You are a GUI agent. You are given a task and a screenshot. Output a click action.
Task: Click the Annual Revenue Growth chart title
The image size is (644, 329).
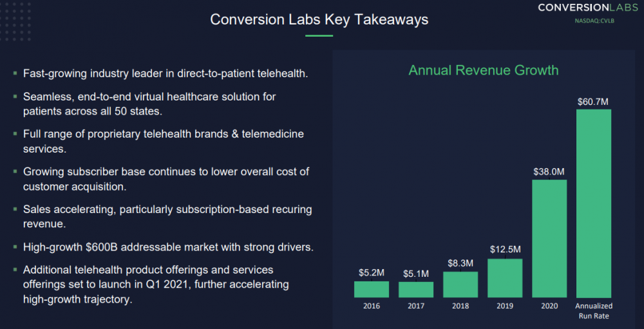tap(483, 70)
